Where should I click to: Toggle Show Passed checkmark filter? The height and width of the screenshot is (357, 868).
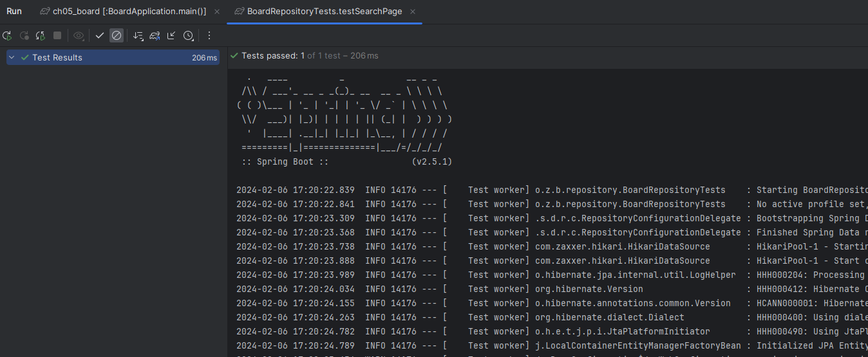100,36
